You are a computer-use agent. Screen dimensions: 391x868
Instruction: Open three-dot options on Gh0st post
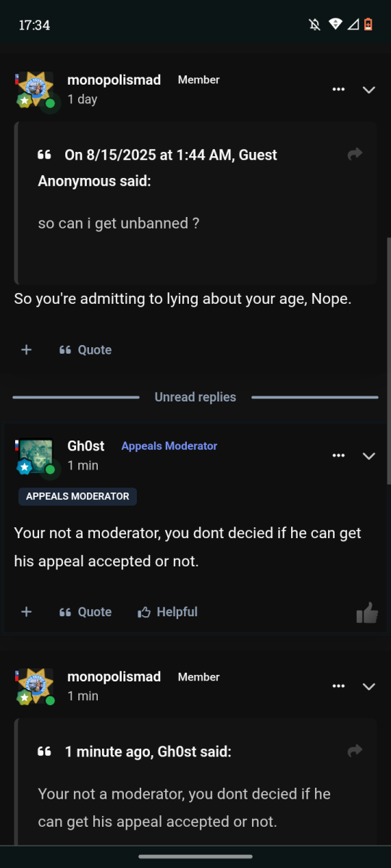pos(338,456)
